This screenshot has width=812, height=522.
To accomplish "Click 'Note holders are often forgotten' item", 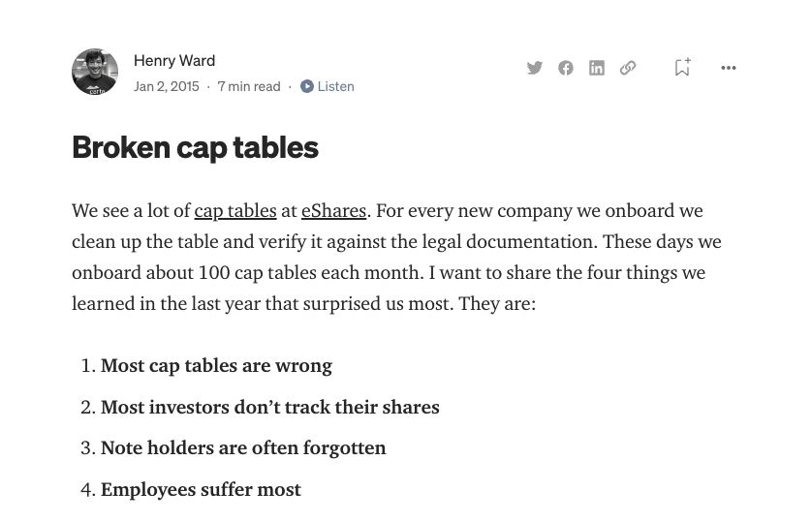I will click(243, 448).
